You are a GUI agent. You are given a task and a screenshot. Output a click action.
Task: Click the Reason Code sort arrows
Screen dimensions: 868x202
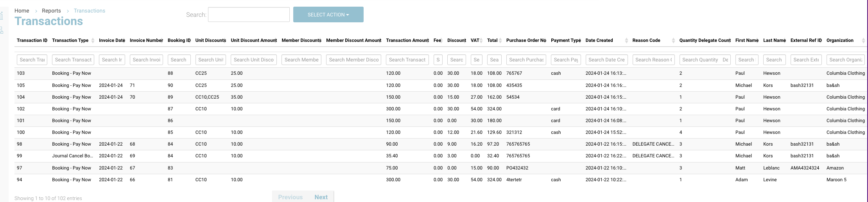pyautogui.click(x=673, y=41)
